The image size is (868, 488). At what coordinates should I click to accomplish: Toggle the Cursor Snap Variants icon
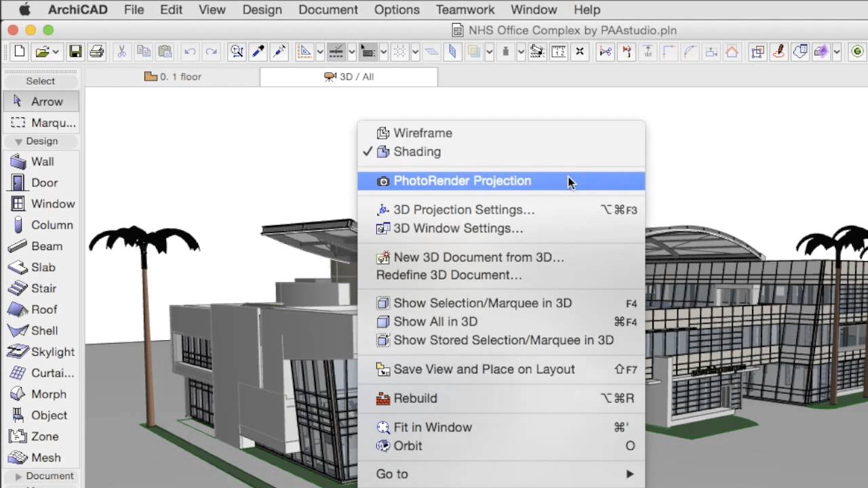368,52
